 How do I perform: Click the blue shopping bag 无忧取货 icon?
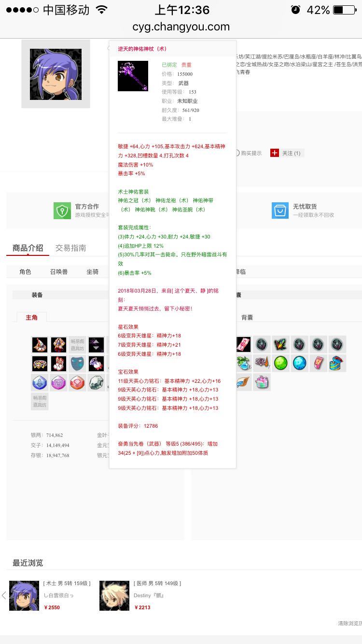tap(280, 210)
